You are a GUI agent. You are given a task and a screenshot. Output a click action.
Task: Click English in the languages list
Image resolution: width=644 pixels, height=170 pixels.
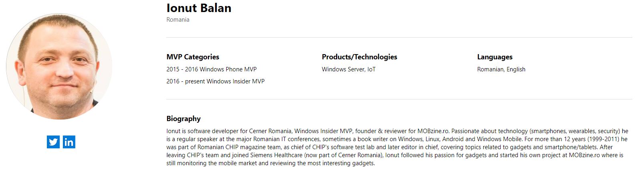point(516,69)
